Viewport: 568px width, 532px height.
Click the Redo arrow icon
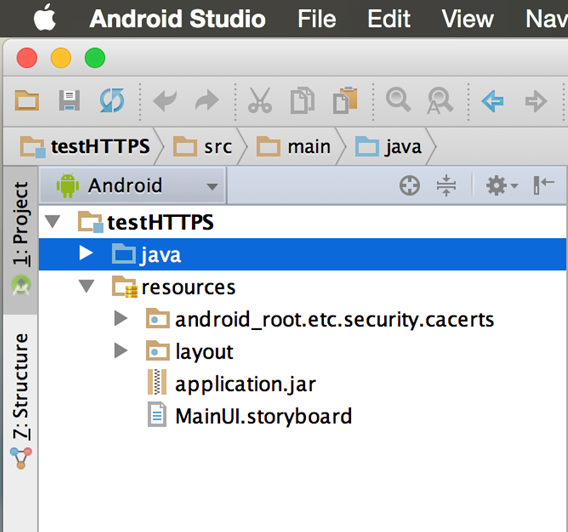207,100
